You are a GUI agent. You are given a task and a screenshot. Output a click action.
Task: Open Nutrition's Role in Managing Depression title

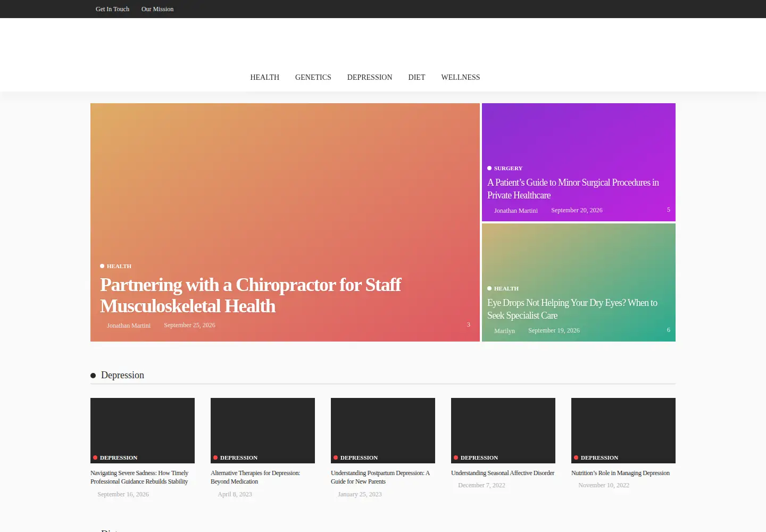click(620, 473)
